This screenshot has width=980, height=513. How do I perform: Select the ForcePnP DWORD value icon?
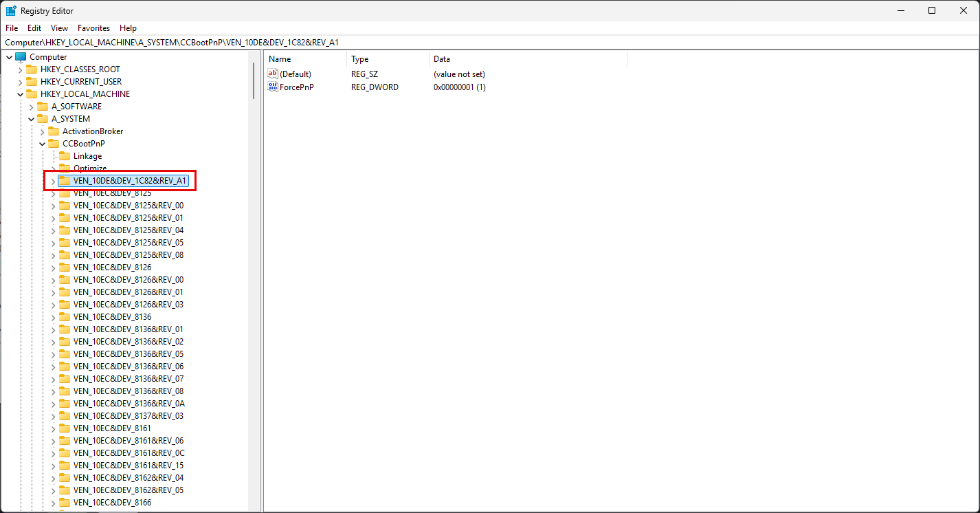click(x=273, y=87)
